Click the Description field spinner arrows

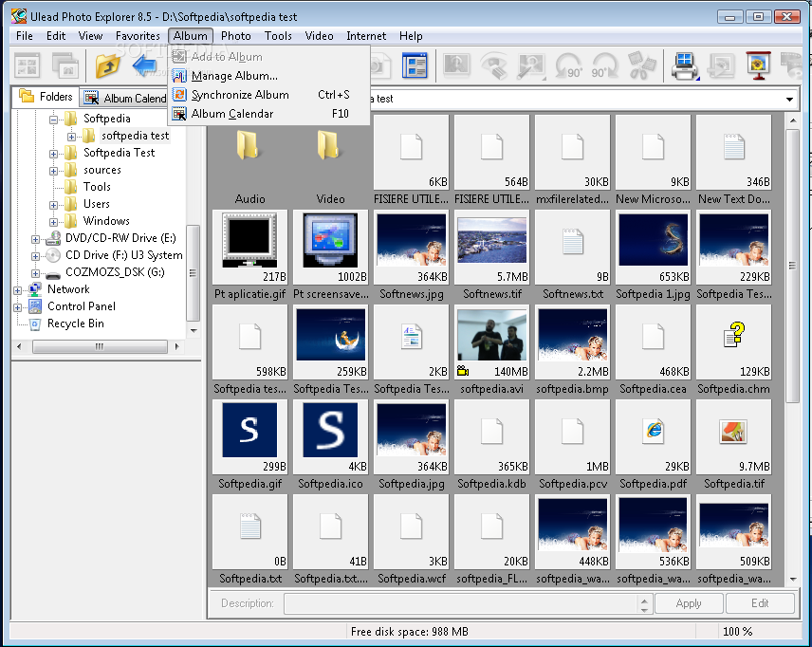644,604
